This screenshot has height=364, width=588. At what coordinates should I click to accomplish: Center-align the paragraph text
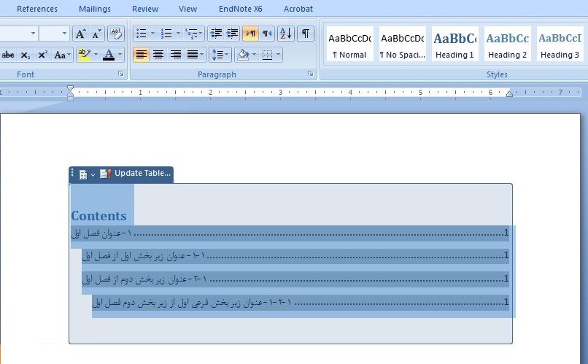click(x=158, y=55)
